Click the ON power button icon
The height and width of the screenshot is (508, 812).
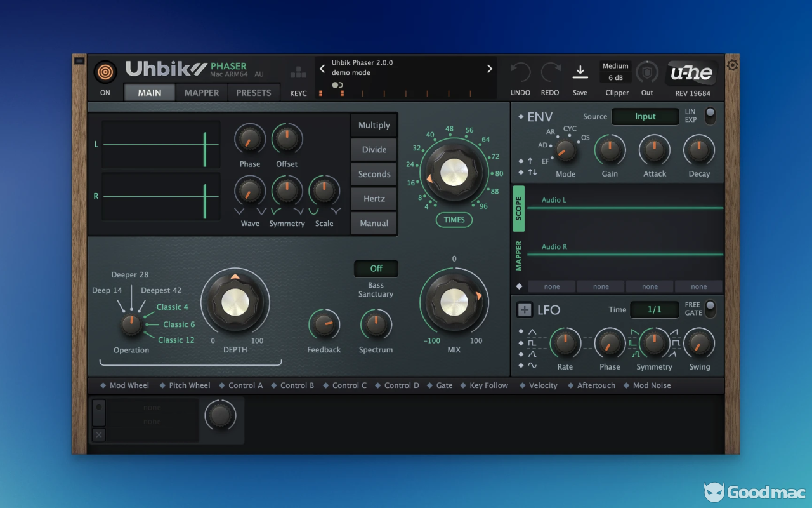105,72
